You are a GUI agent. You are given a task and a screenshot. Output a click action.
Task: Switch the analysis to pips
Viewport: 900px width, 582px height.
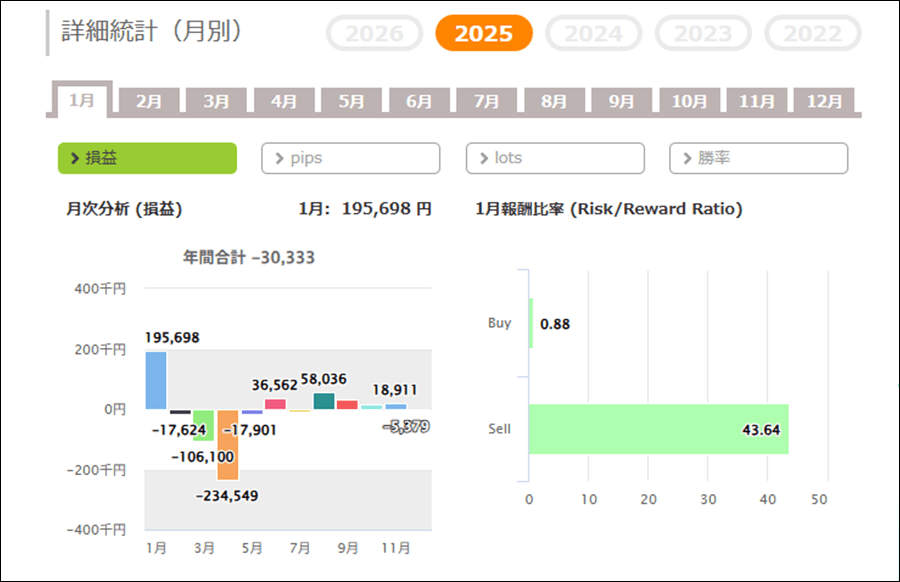click(350, 158)
